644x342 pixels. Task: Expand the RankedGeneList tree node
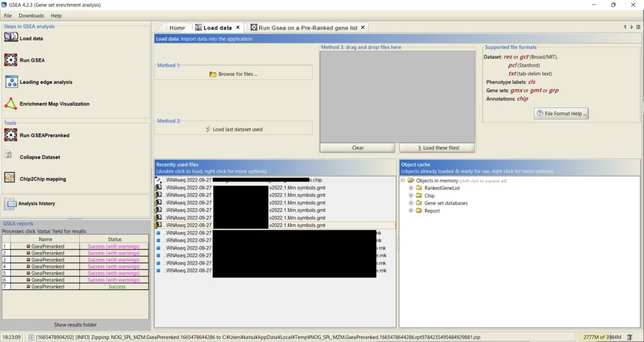(411, 188)
